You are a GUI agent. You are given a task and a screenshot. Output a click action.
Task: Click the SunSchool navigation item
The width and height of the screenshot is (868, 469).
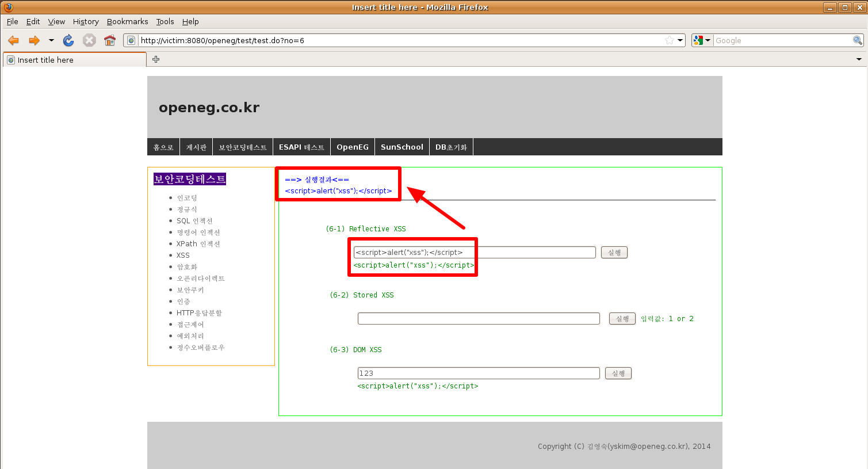pyautogui.click(x=402, y=147)
